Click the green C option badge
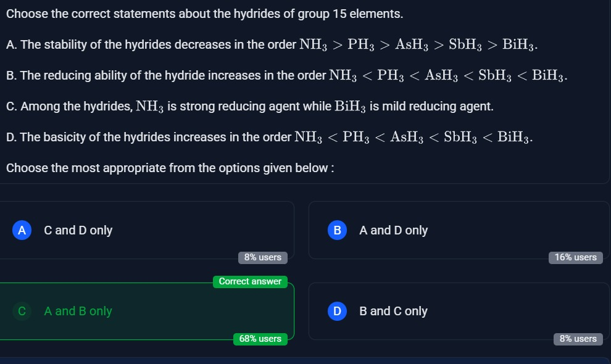 coord(22,311)
